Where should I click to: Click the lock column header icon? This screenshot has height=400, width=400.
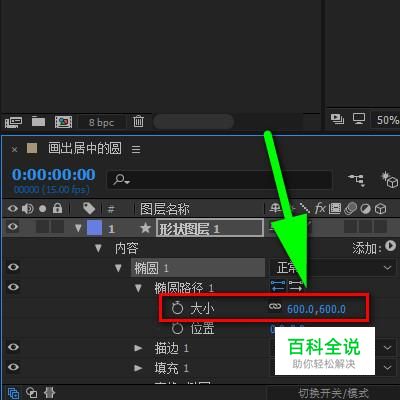coord(57,208)
